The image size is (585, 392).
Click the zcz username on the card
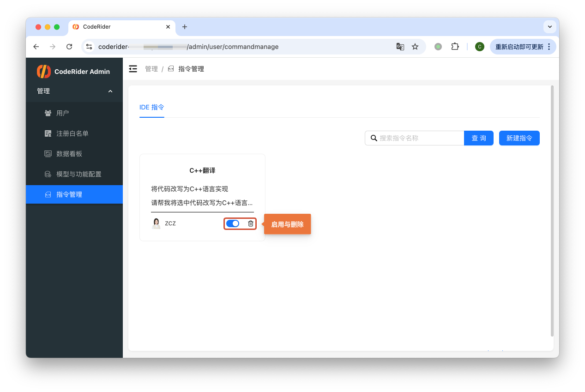pyautogui.click(x=170, y=223)
